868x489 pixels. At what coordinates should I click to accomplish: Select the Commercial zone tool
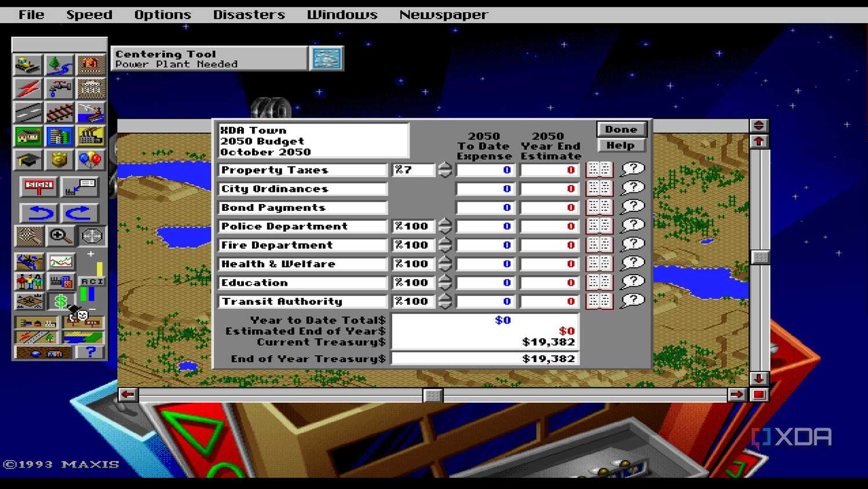coord(60,136)
